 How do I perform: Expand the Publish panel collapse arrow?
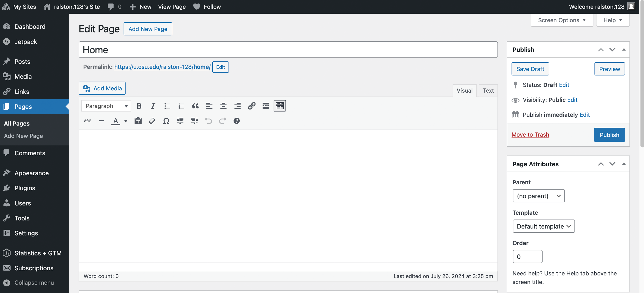[623, 49]
